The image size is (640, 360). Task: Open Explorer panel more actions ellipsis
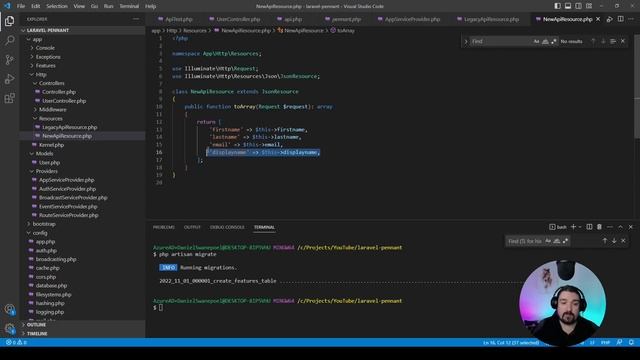(136, 19)
